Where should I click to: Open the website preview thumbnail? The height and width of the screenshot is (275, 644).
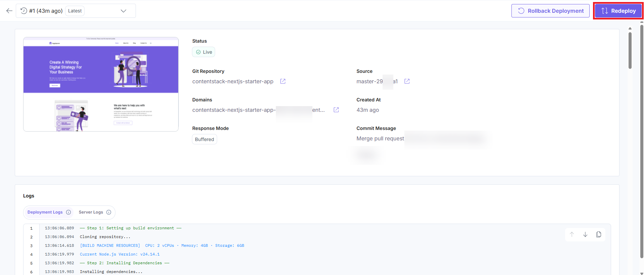pyautogui.click(x=101, y=84)
